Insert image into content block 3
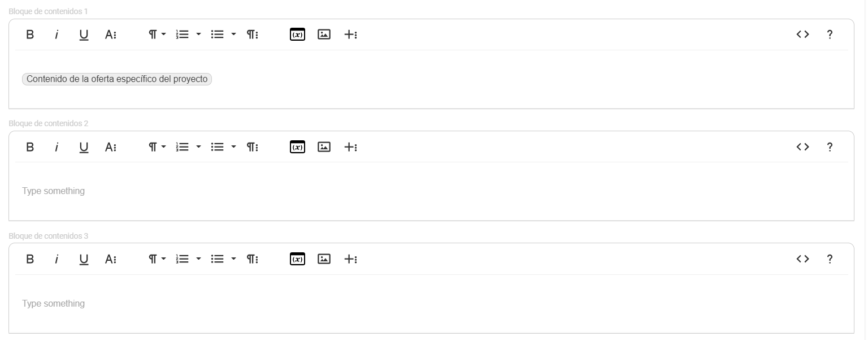 tap(324, 259)
